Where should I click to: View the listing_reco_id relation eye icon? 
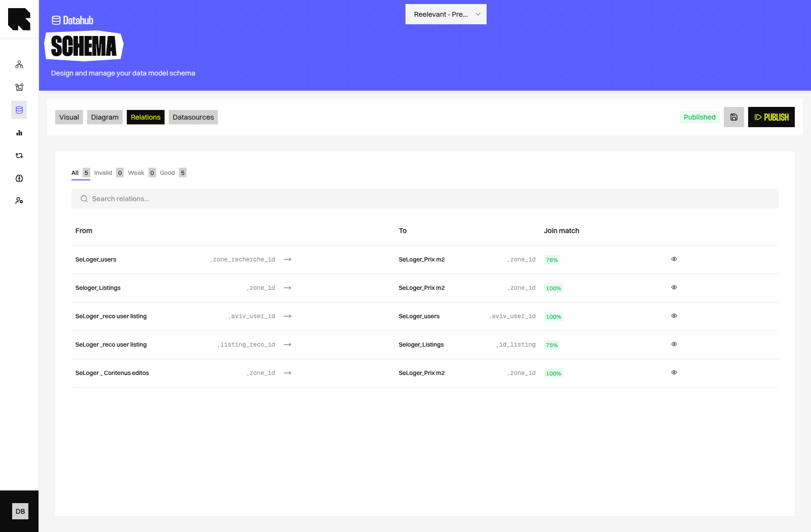[674, 344]
